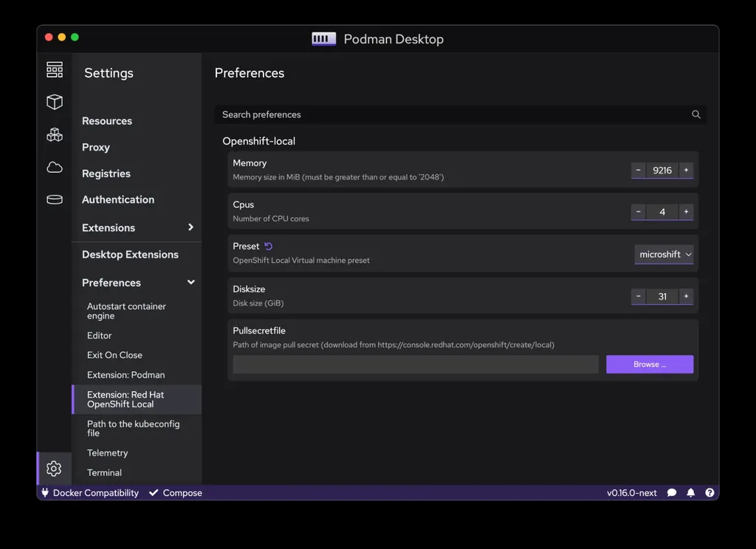Select Extensions in settings menu

pyautogui.click(x=109, y=227)
